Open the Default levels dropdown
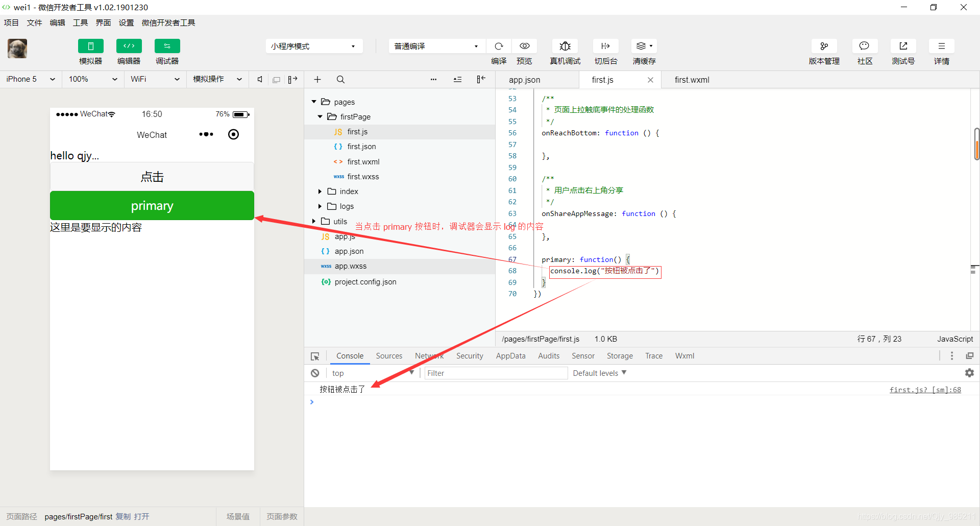Image resolution: width=980 pixels, height=526 pixels. click(x=600, y=373)
